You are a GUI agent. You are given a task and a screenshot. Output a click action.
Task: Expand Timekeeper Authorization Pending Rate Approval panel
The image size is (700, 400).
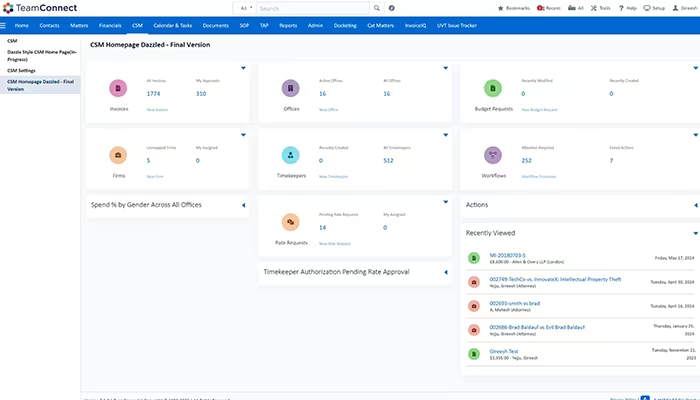pos(446,272)
